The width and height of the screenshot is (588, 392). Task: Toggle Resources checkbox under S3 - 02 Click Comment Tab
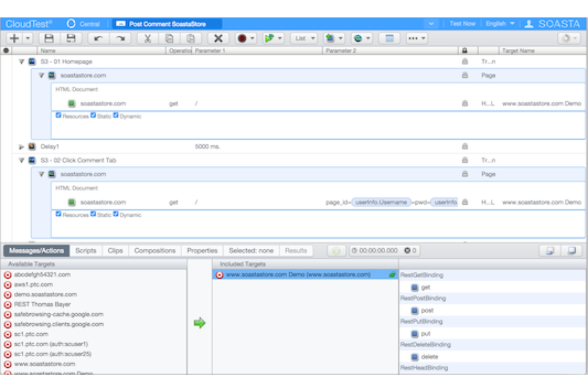tap(58, 214)
